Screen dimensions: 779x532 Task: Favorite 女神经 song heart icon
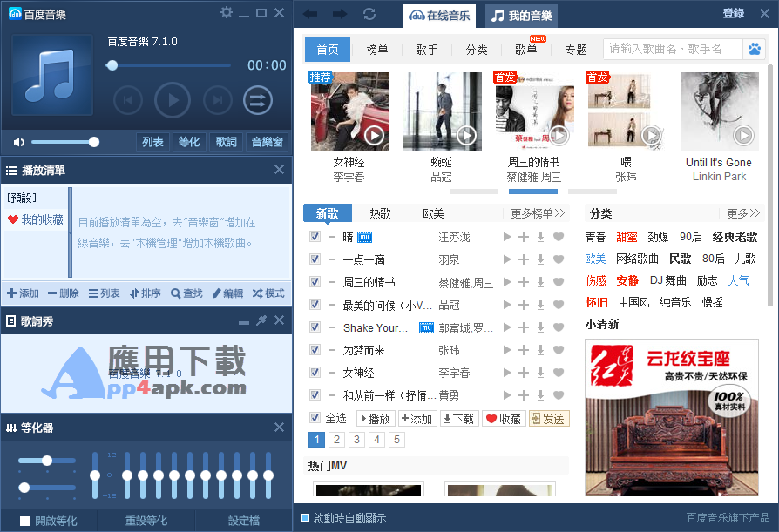[559, 372]
